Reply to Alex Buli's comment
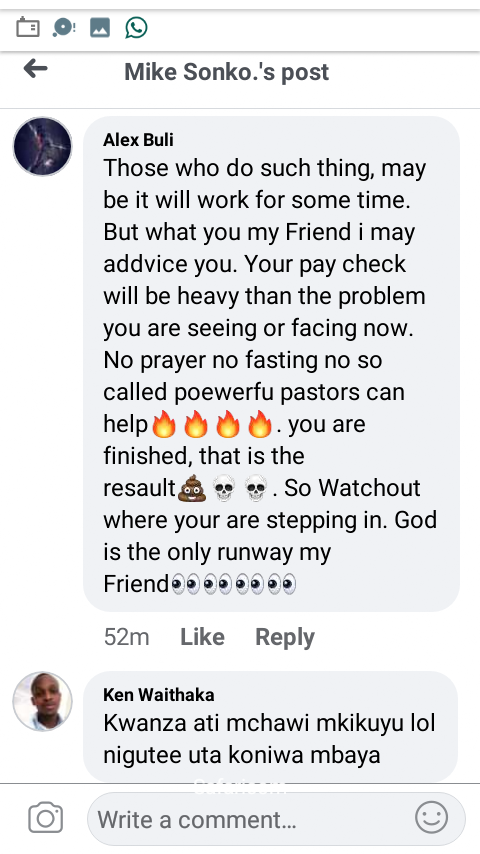 (x=285, y=637)
